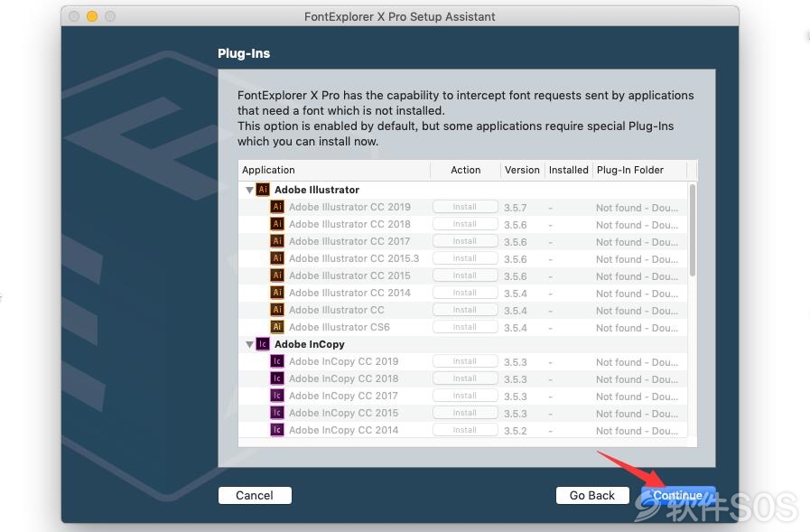
Task: Click the Adobe Illustrator CC 2014 icon
Action: point(277,293)
